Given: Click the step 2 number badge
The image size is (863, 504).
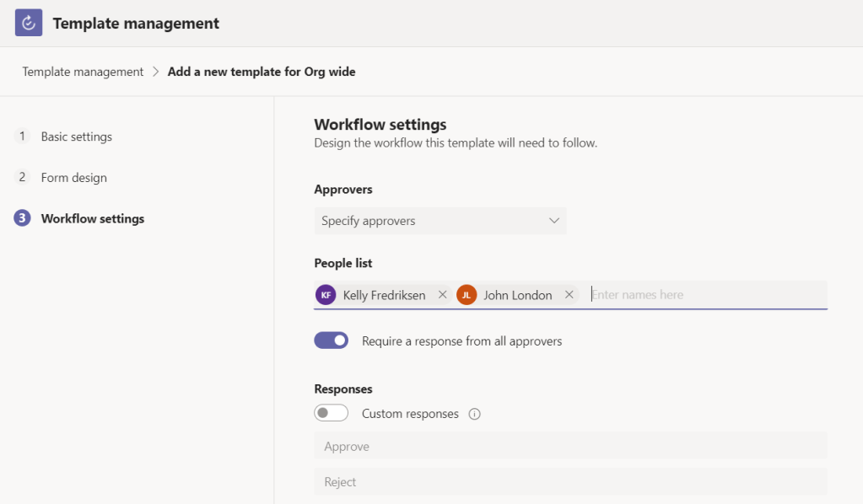Looking at the screenshot, I should pos(22,177).
